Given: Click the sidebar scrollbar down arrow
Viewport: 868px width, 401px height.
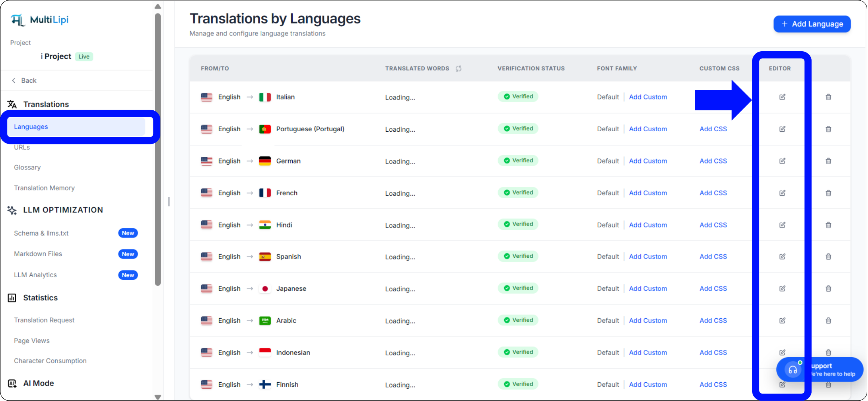Looking at the screenshot, I should (158, 397).
